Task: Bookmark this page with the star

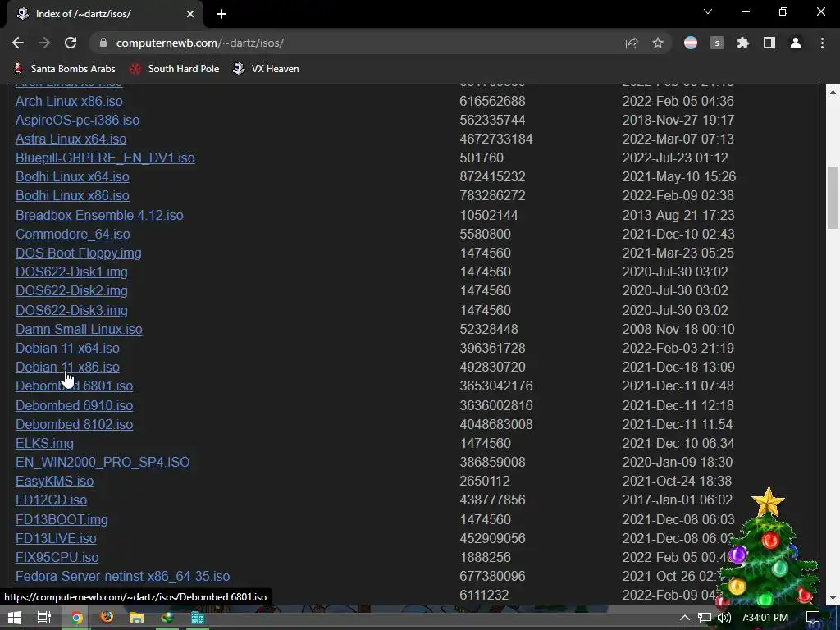Action: (x=658, y=43)
